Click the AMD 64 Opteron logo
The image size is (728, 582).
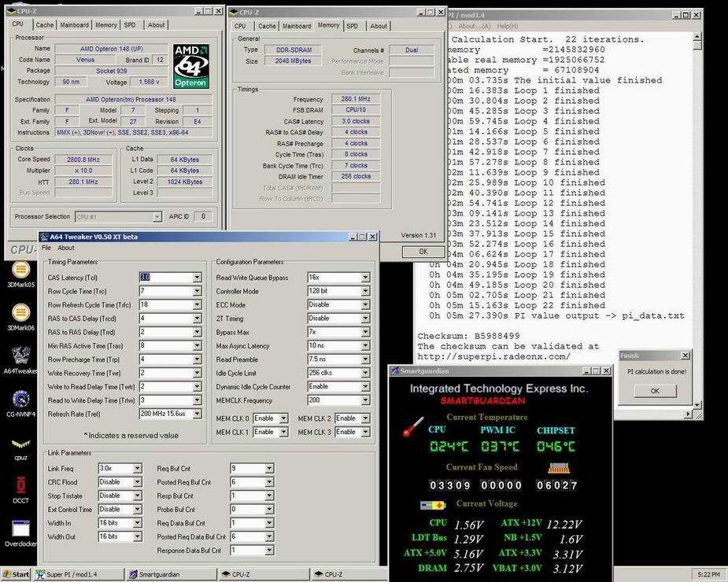tap(190, 66)
